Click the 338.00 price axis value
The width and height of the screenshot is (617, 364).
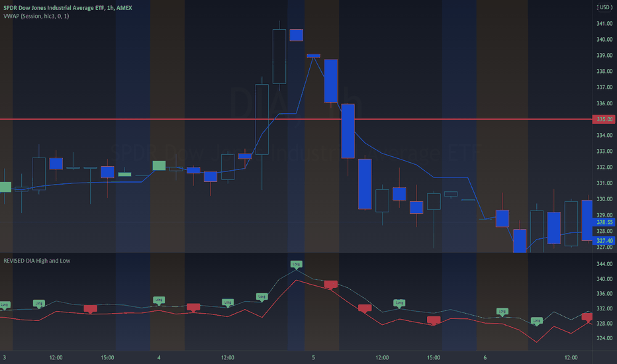[x=604, y=71]
